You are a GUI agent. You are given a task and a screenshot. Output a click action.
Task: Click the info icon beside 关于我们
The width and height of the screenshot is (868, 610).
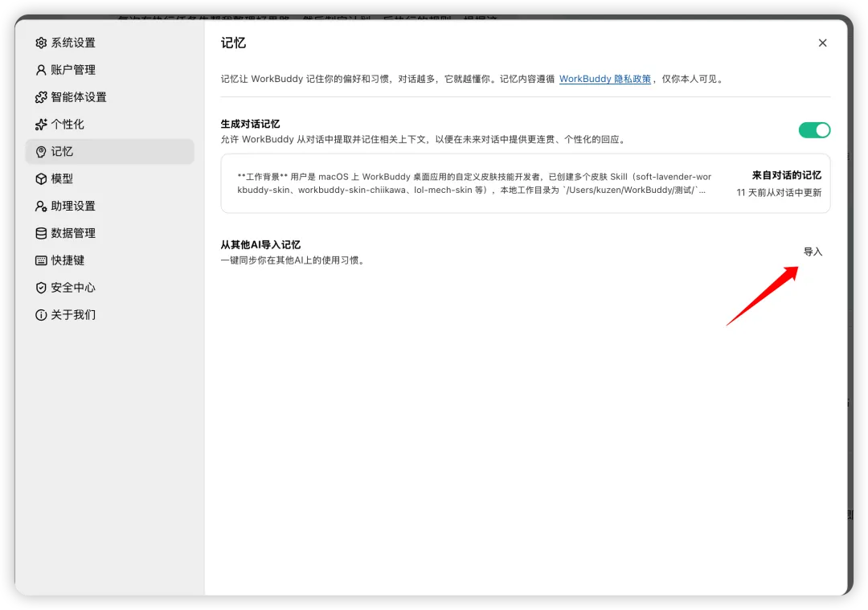(x=41, y=315)
